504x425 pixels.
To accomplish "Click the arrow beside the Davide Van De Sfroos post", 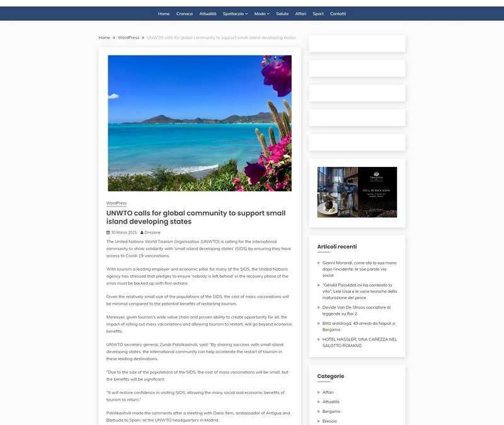I will 319,307.
